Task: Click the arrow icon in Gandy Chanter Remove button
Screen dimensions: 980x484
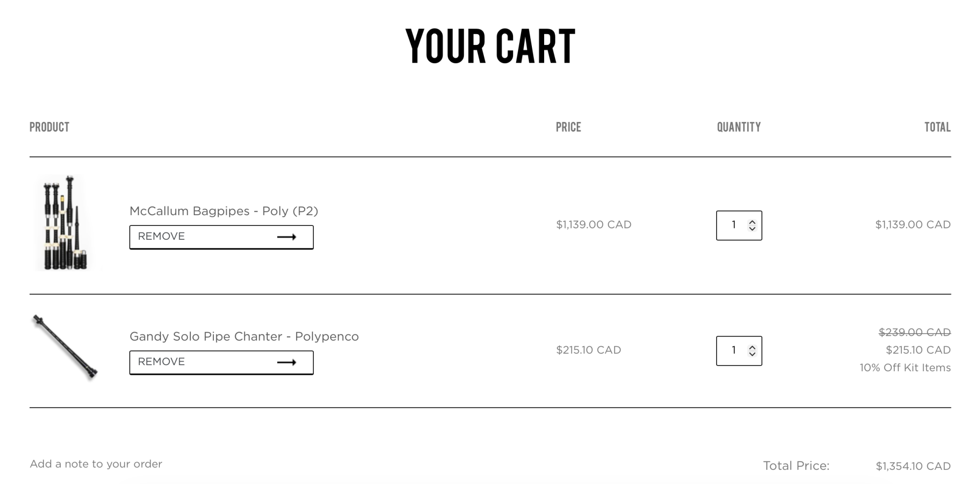Action: (x=286, y=363)
